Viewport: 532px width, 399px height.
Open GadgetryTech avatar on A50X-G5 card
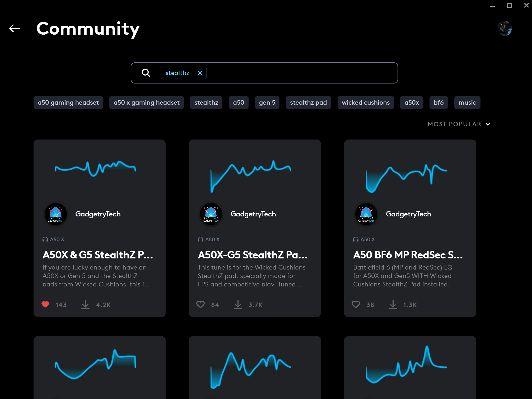[211, 214]
